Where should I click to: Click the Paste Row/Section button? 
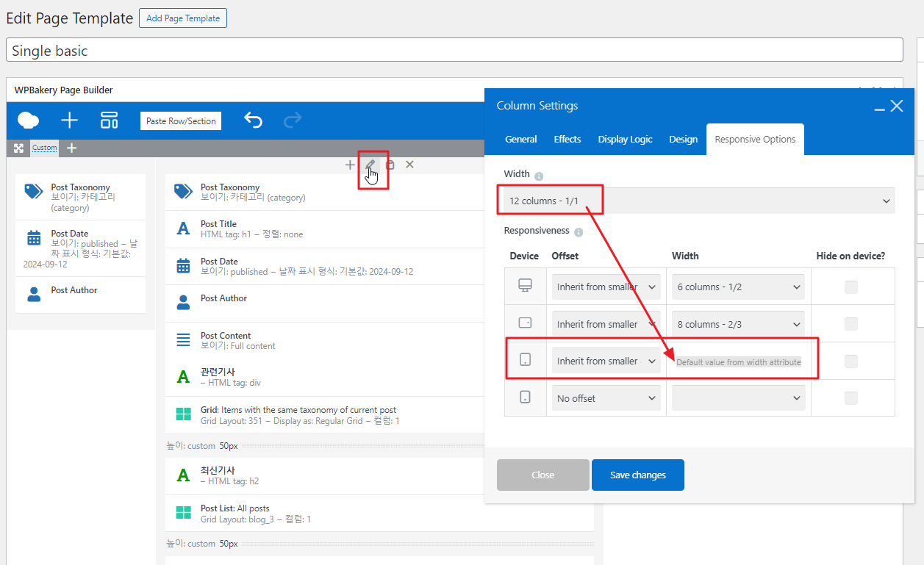[x=181, y=121]
